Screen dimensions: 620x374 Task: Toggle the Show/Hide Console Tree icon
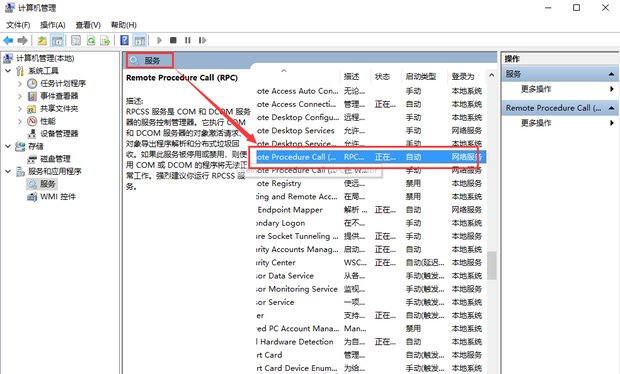pos(57,40)
